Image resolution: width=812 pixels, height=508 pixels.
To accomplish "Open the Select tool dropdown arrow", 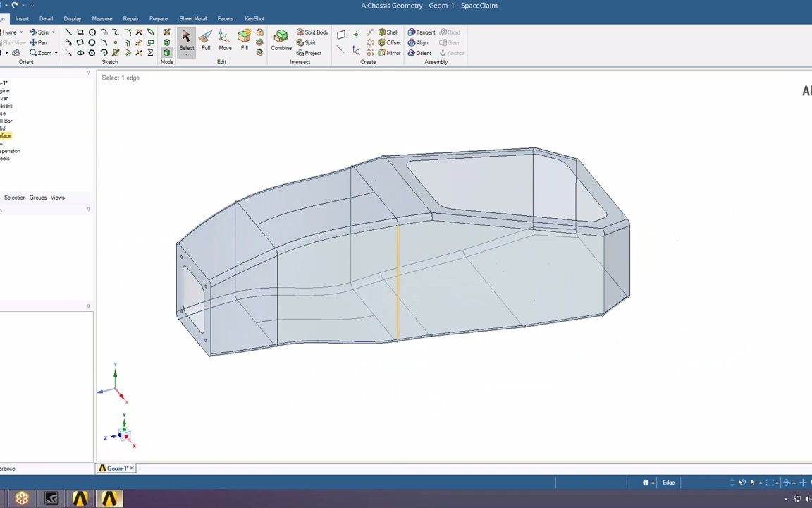I will coord(186,55).
